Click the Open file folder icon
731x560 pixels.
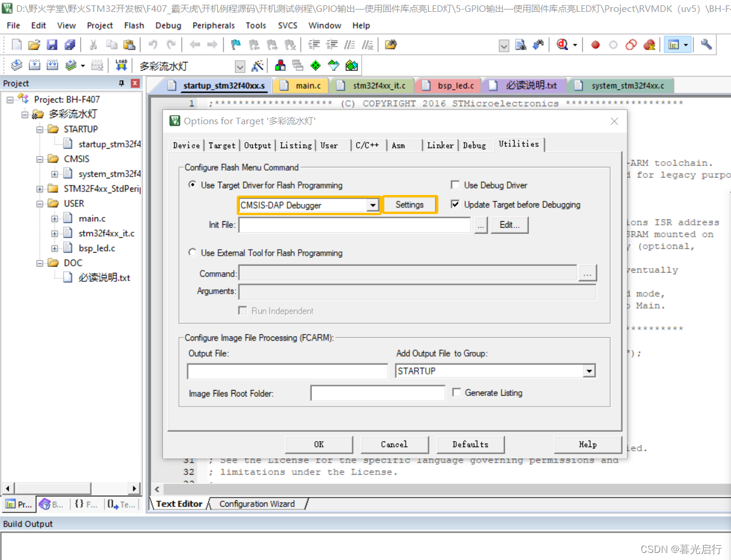pyautogui.click(x=34, y=45)
